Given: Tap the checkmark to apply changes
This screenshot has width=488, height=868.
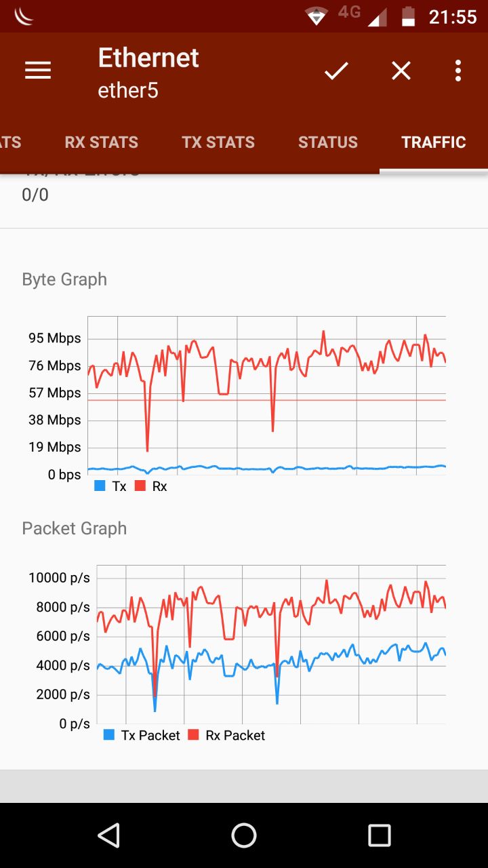Looking at the screenshot, I should pos(335,71).
